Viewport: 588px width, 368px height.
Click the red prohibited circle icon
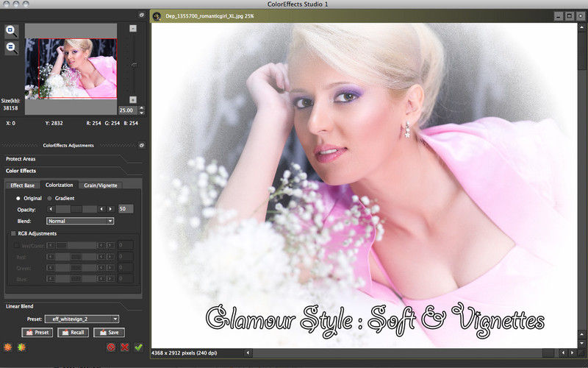111,347
